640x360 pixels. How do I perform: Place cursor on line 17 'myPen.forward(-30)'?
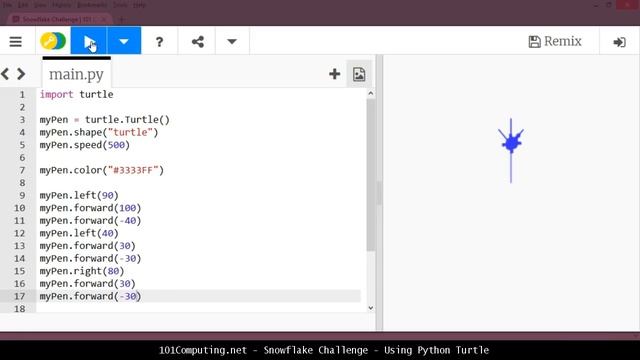tap(90, 296)
